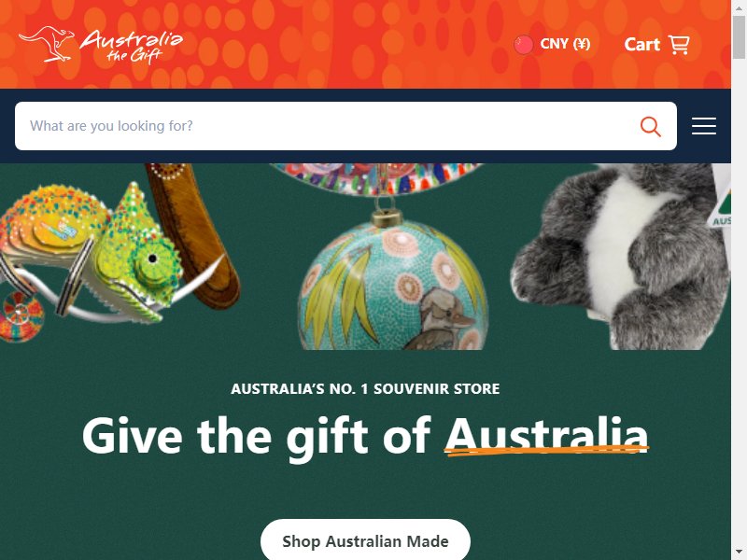This screenshot has width=747, height=560.
Task: Click the Australia the Gift kangaroo logo
Action: (101, 44)
